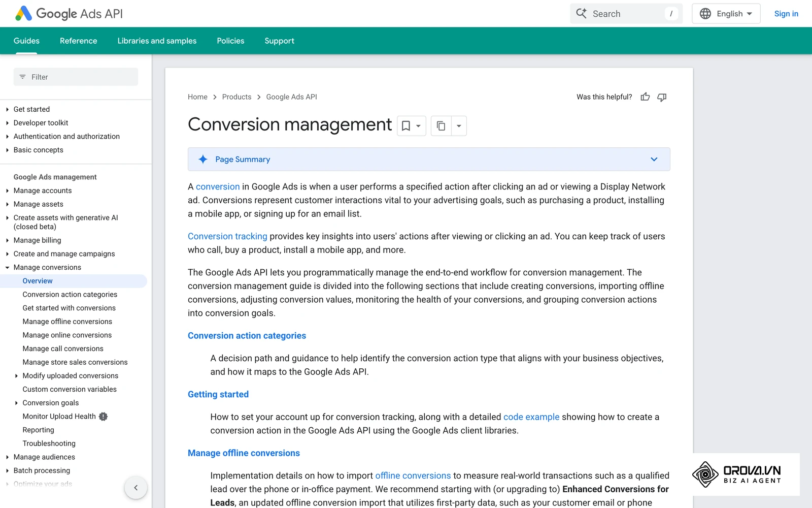Expand Batch processing section
Image resolution: width=812 pixels, height=508 pixels.
click(7, 471)
